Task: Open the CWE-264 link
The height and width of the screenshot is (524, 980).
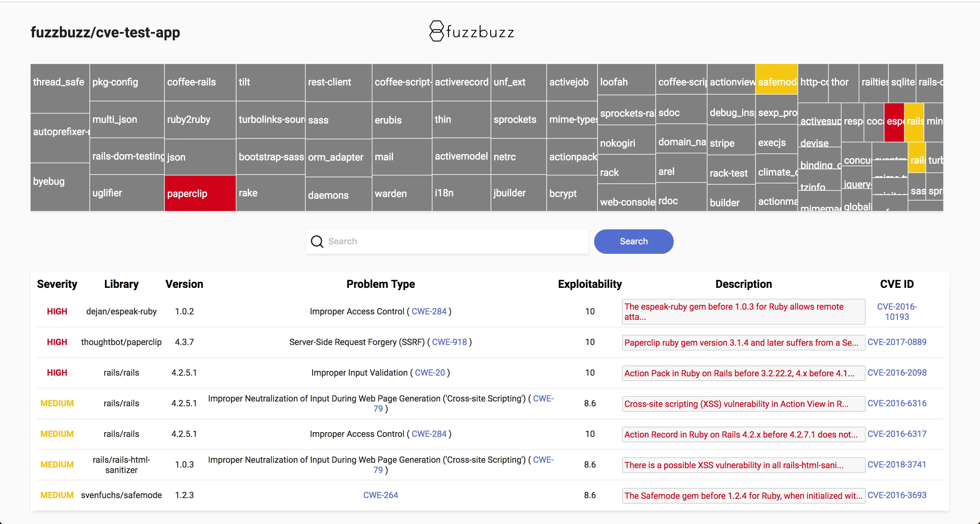Action: 380,495
